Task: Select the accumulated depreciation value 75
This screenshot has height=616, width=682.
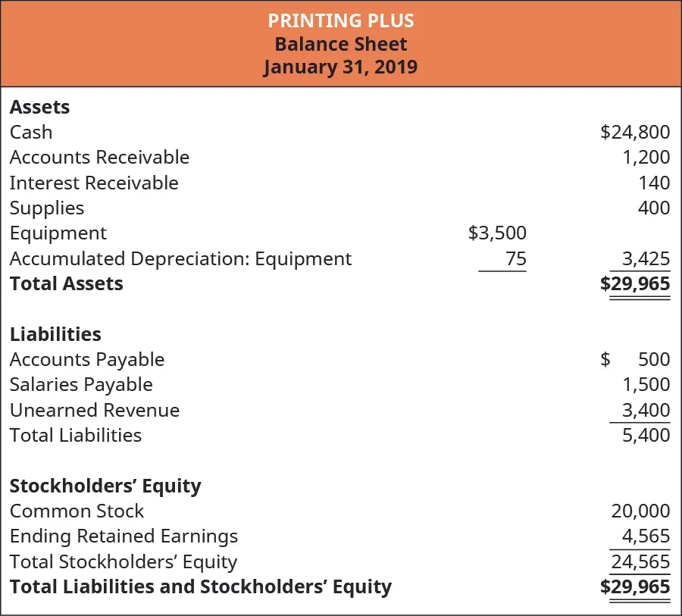Action: coord(516,258)
